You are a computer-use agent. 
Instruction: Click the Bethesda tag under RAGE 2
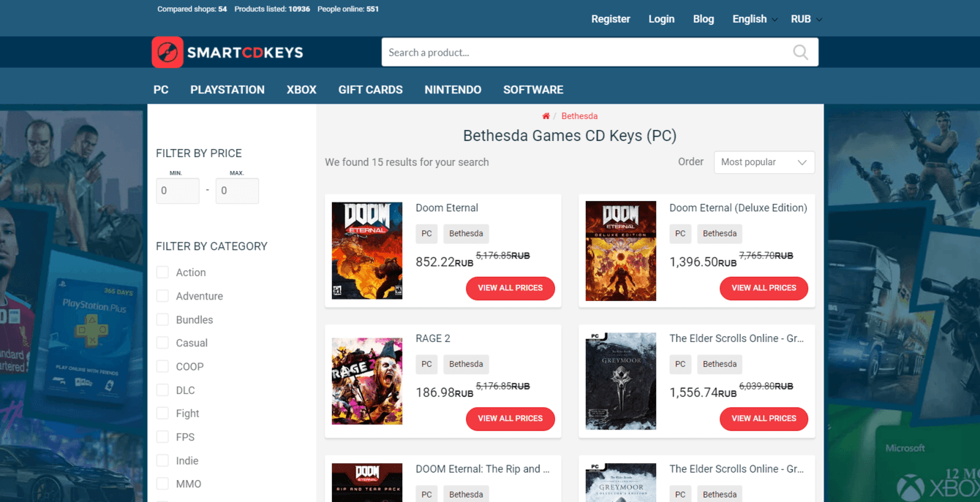coord(466,364)
